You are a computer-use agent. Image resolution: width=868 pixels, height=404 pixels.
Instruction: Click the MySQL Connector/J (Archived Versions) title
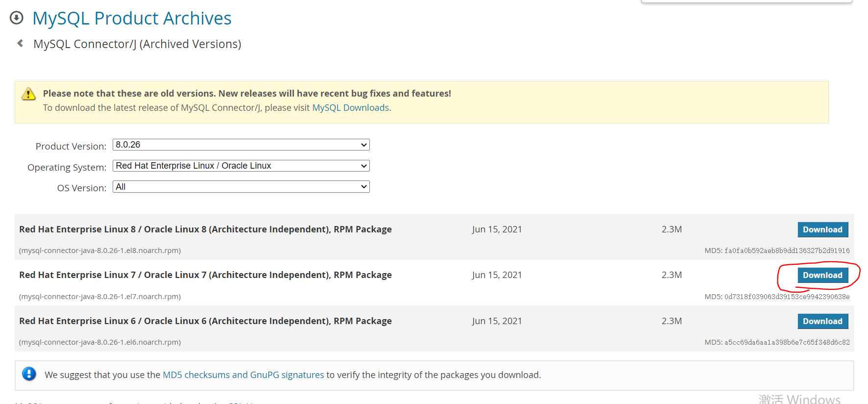pos(137,44)
